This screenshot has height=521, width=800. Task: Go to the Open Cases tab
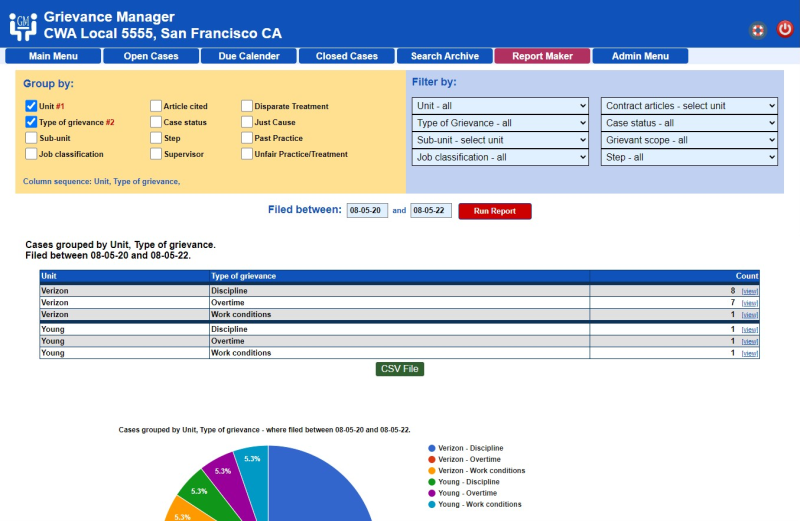click(x=151, y=56)
